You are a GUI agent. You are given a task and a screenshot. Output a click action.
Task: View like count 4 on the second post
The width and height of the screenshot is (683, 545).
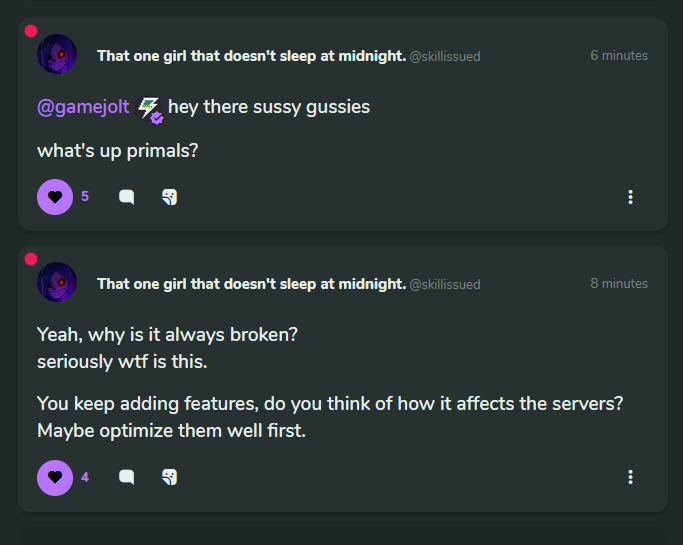point(85,477)
